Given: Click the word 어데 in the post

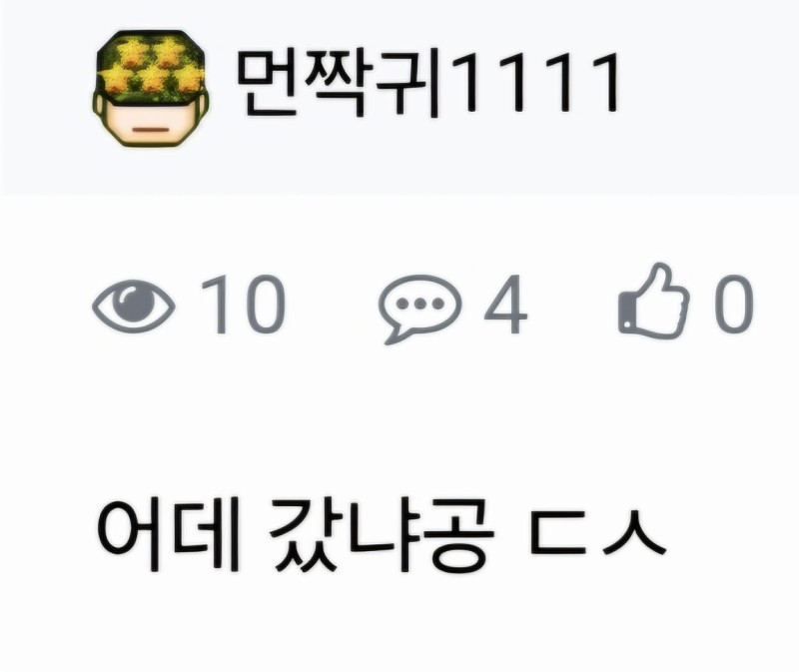Looking at the screenshot, I should [x=169, y=536].
